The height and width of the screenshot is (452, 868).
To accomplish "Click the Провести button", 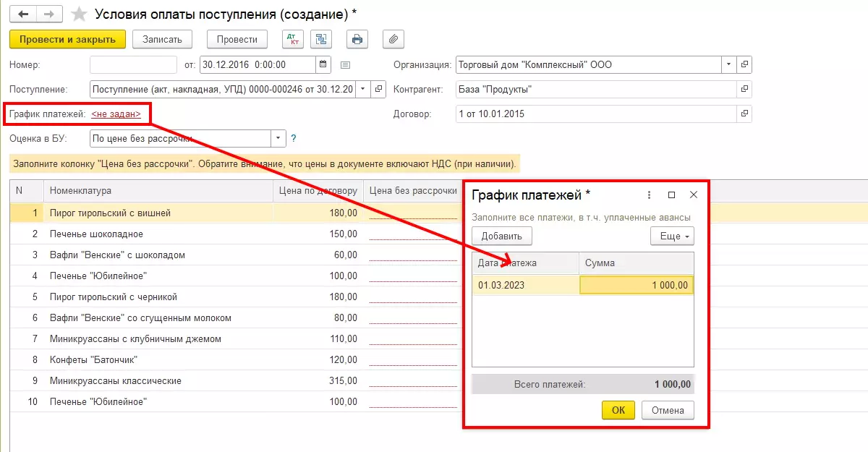I will (237, 39).
